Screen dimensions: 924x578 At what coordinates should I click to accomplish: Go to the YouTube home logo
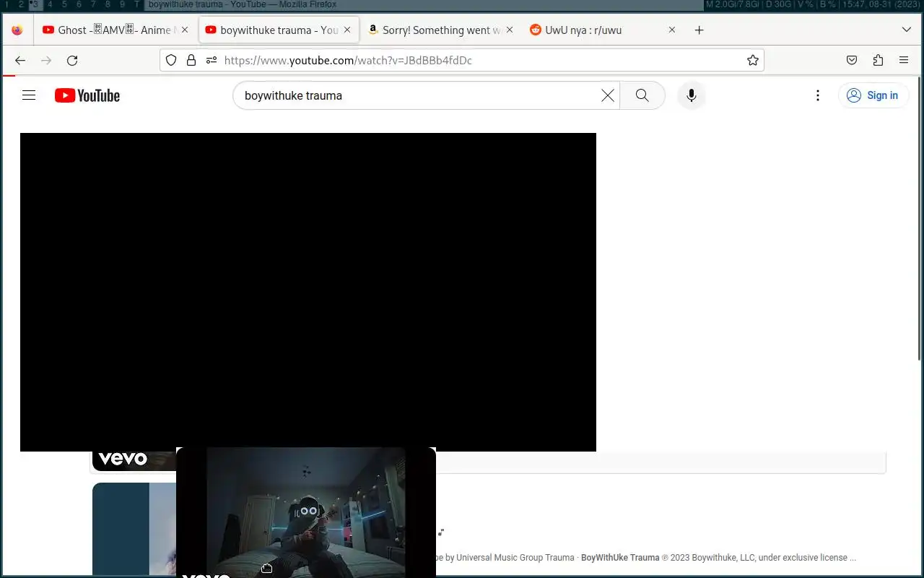coord(87,95)
